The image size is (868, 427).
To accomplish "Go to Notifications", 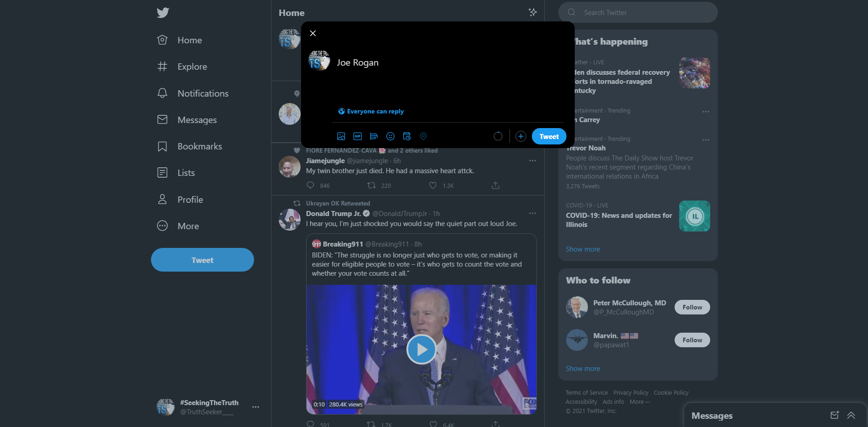I will point(203,93).
